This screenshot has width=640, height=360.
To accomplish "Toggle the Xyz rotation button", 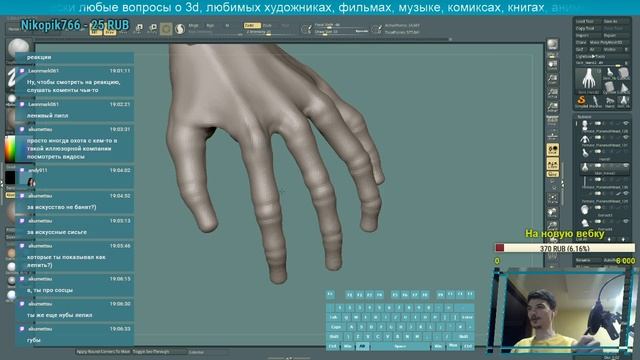I will (x=553, y=174).
